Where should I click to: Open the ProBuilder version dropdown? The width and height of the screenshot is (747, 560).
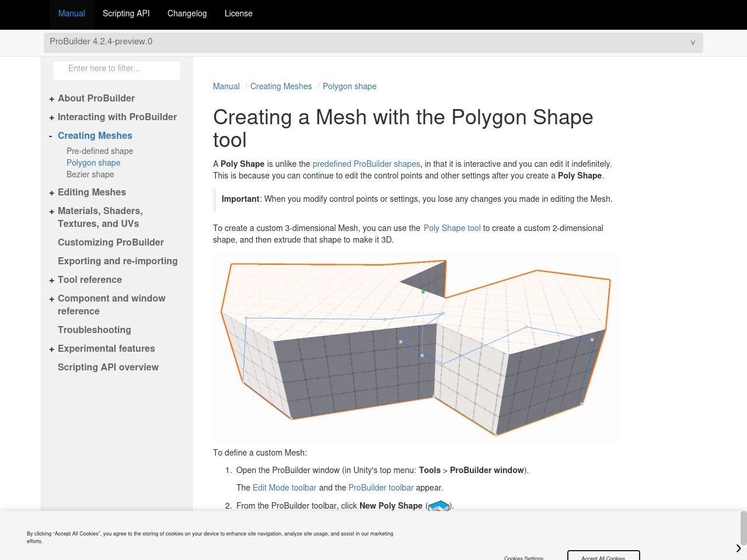point(373,42)
